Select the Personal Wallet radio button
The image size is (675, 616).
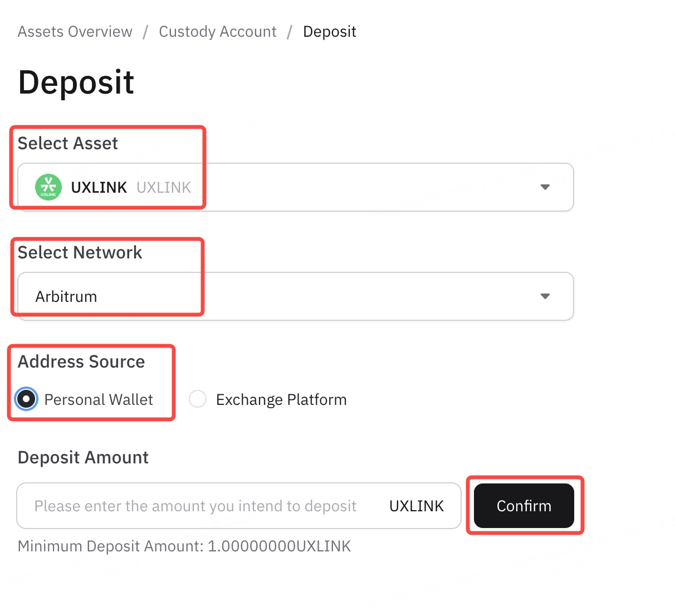click(x=26, y=399)
